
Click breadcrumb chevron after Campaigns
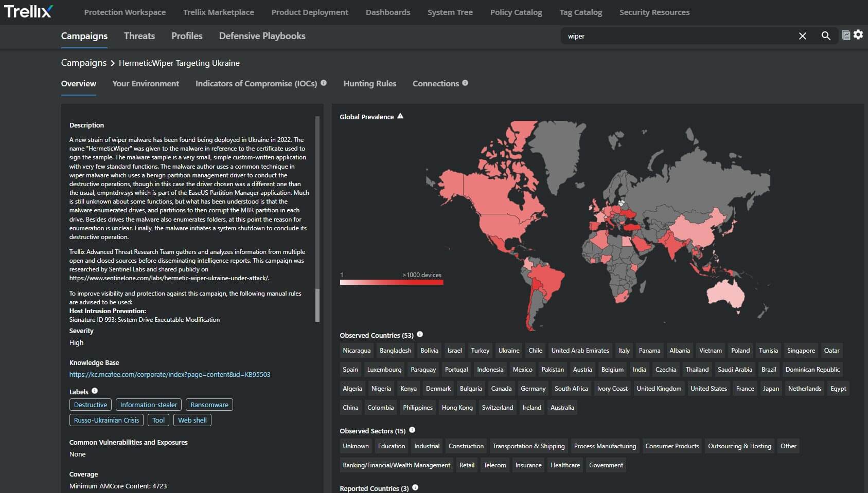click(x=113, y=63)
